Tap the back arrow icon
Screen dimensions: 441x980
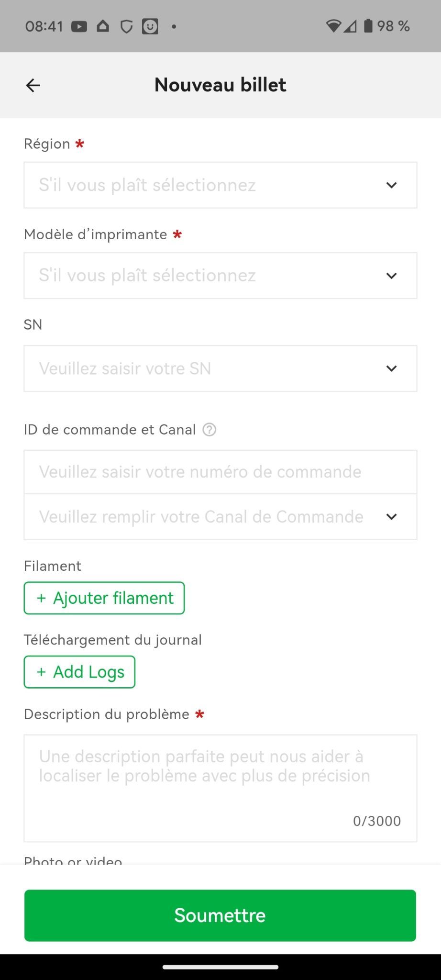pyautogui.click(x=33, y=85)
